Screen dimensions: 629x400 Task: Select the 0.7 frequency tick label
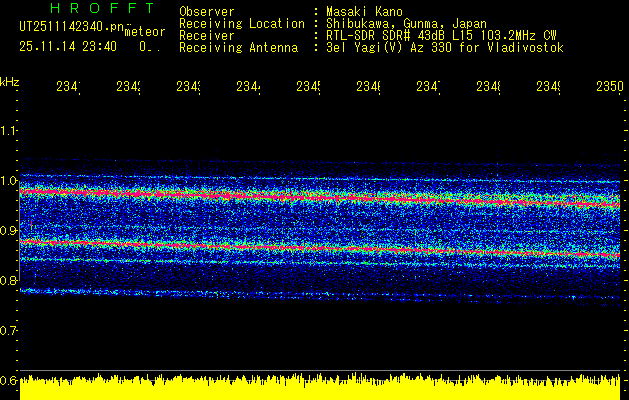(9, 330)
